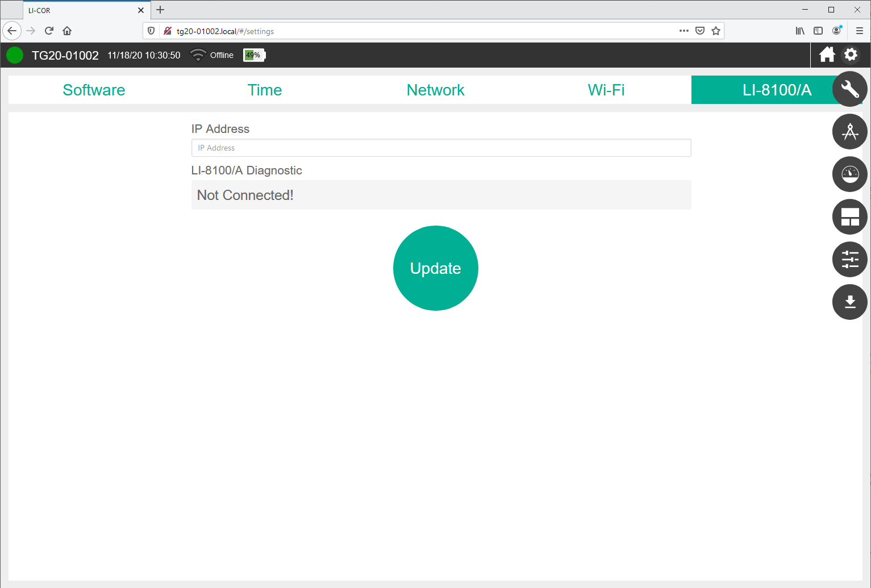Image resolution: width=871 pixels, height=588 pixels.
Task: Go forward with the browser forward arrow
Action: 31,31
